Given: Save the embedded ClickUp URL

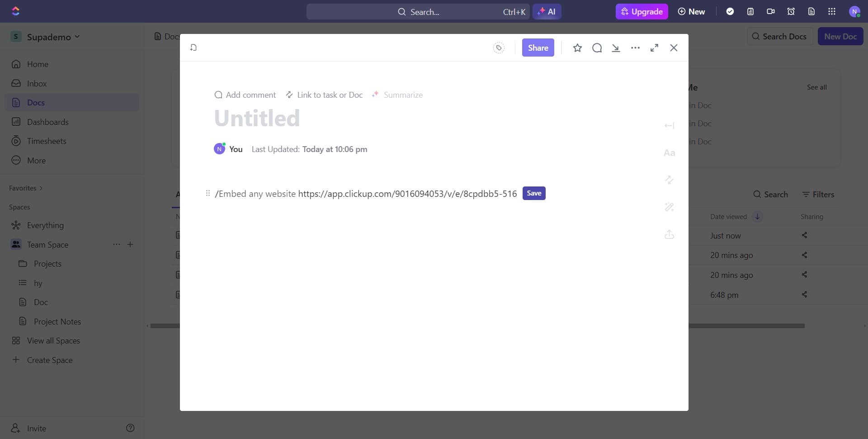Looking at the screenshot, I should [534, 193].
